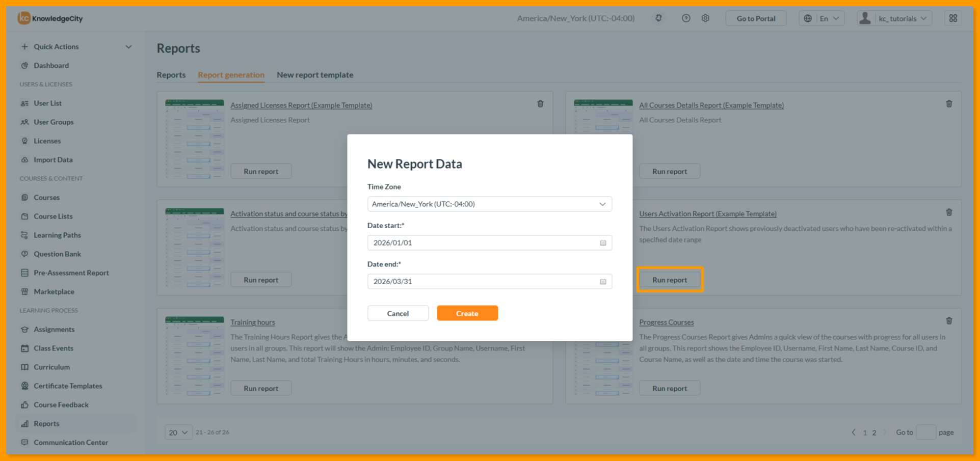Open Communication Center in the sidebar
Image resolution: width=980 pixels, height=461 pixels.
click(71, 442)
